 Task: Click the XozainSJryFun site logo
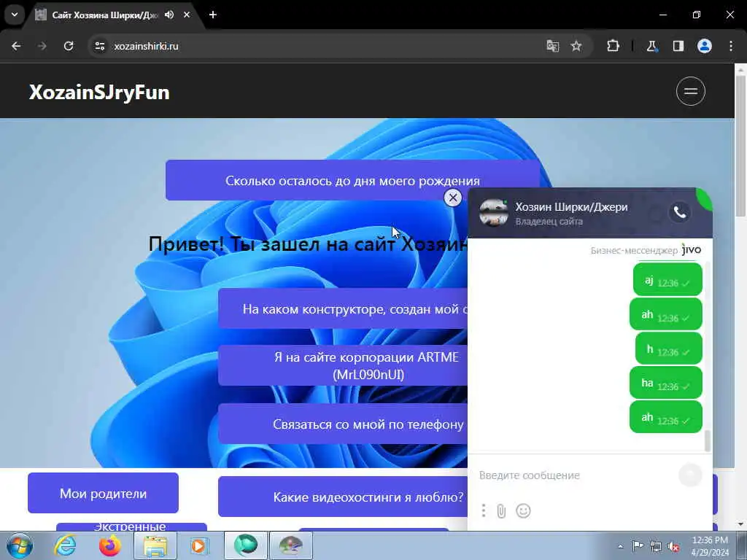[x=99, y=93]
